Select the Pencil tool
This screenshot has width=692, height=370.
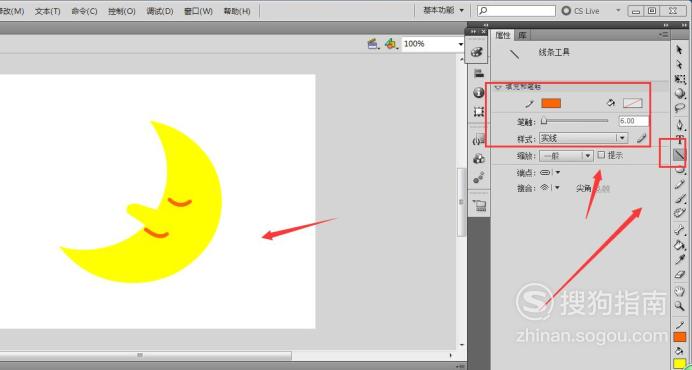point(680,185)
